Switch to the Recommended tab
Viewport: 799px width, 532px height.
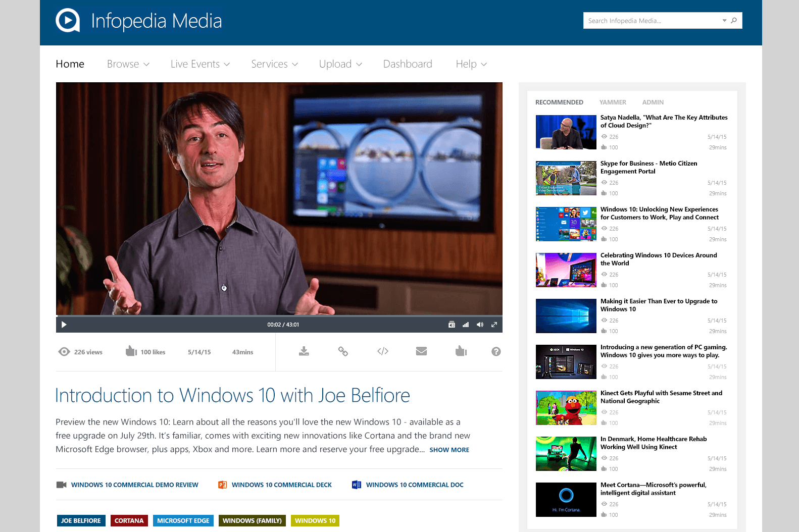tap(559, 102)
